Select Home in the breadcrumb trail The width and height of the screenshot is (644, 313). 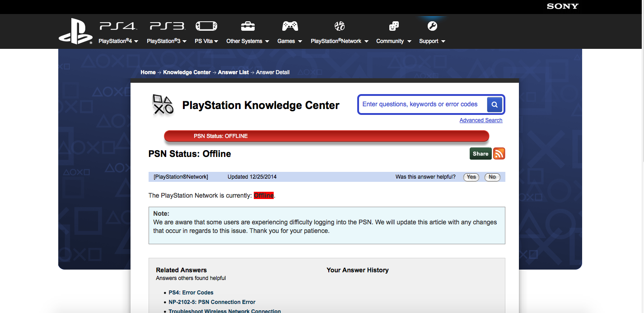(148, 72)
